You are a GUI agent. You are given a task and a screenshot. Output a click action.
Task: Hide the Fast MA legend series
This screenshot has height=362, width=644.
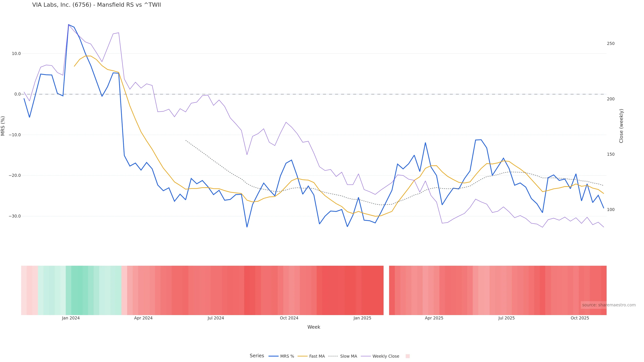[x=317, y=356]
